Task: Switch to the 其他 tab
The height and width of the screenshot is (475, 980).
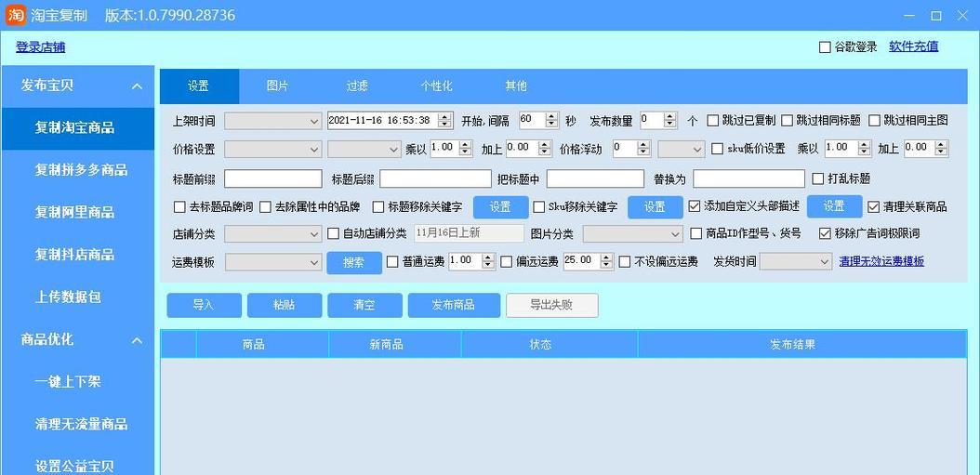Action: pos(516,86)
